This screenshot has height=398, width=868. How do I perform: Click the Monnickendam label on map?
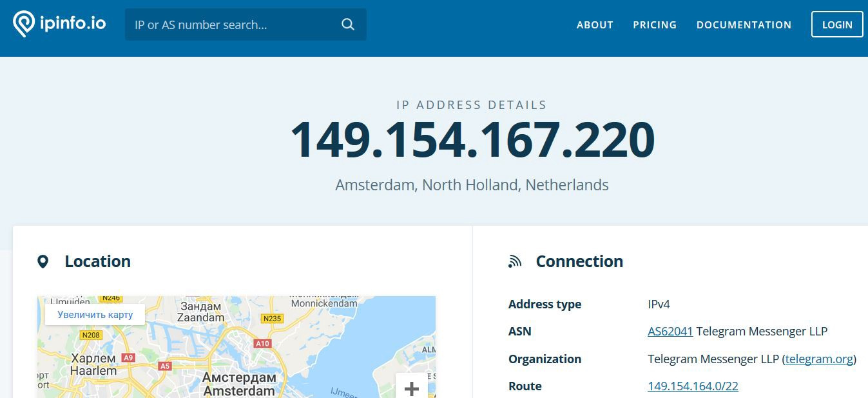pyautogui.click(x=324, y=303)
